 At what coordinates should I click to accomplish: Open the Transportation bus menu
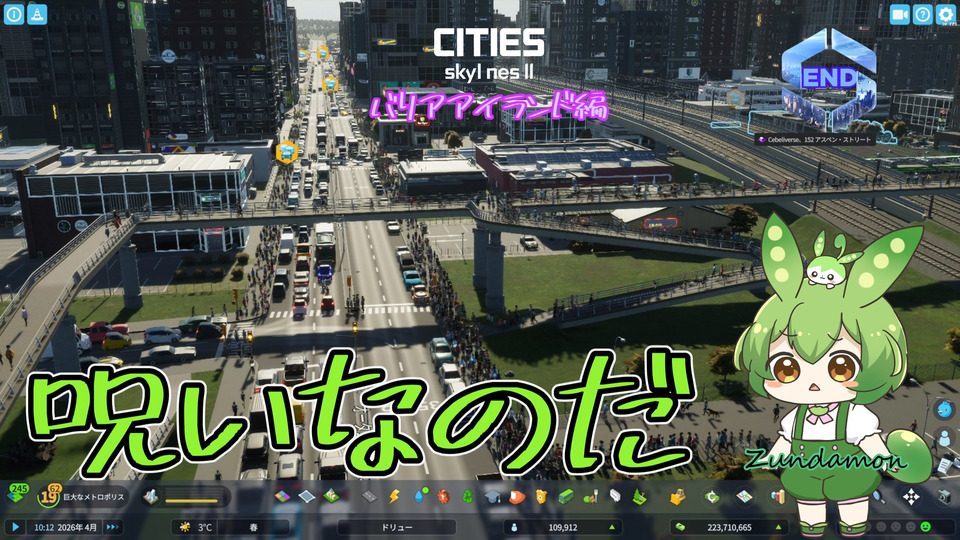pyautogui.click(x=566, y=497)
